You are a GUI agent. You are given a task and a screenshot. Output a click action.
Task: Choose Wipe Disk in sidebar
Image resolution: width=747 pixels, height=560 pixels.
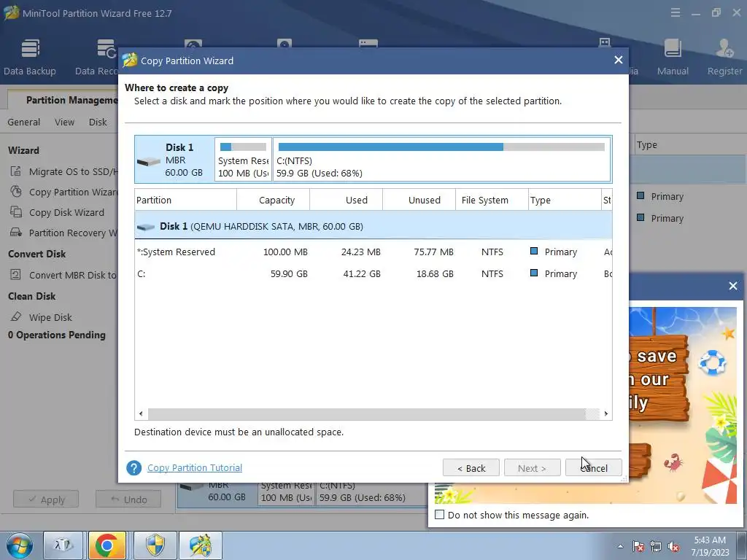coord(42,317)
